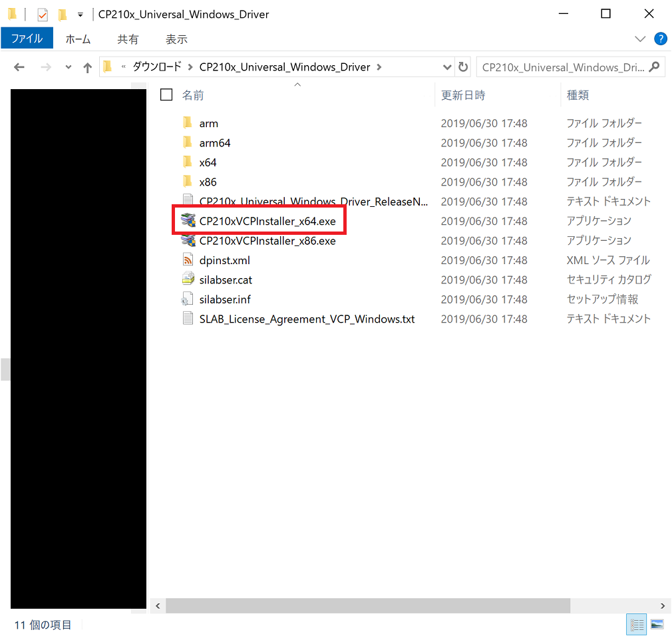Click the CP210xVCPInstaller_x86.exe installer icon
The image size is (672, 636).
(188, 241)
